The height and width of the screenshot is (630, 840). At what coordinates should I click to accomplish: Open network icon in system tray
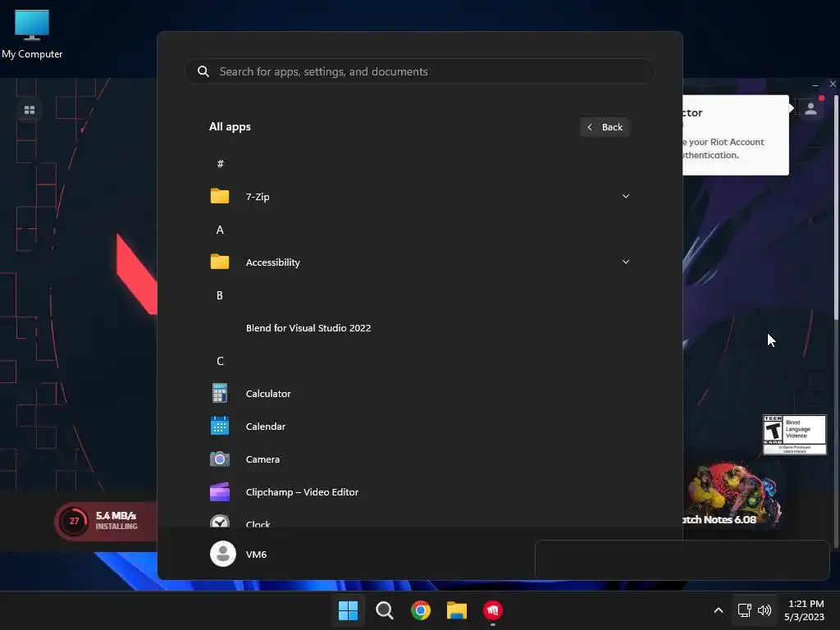click(x=744, y=610)
